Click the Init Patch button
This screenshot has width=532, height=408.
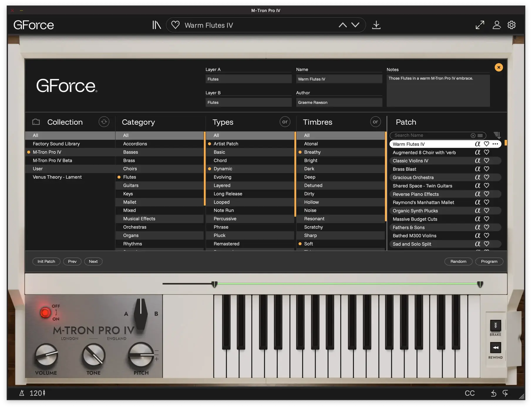(46, 261)
